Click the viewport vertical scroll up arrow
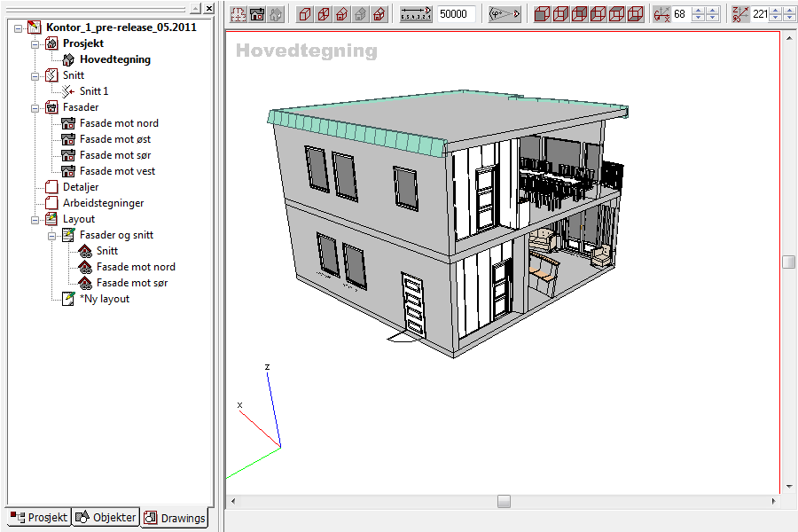 [x=789, y=37]
